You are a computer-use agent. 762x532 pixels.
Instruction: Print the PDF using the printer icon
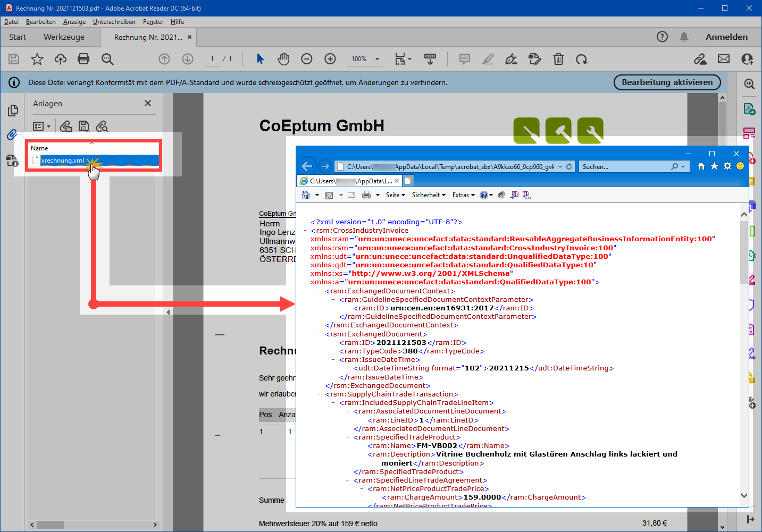pos(83,59)
